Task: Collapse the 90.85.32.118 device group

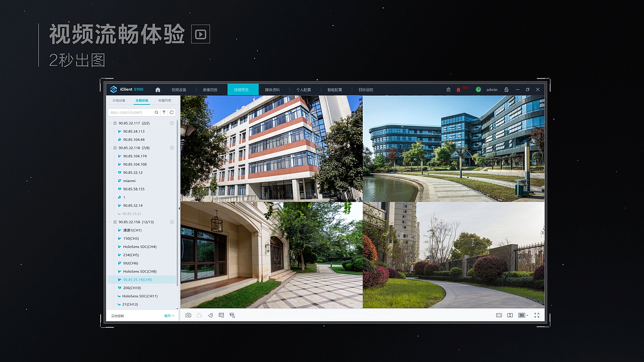Action: (110, 148)
